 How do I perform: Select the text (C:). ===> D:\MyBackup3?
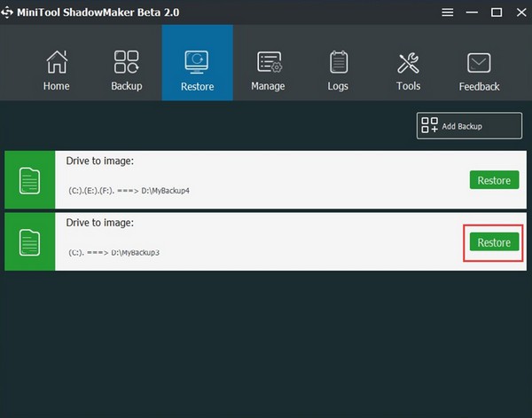click(113, 253)
